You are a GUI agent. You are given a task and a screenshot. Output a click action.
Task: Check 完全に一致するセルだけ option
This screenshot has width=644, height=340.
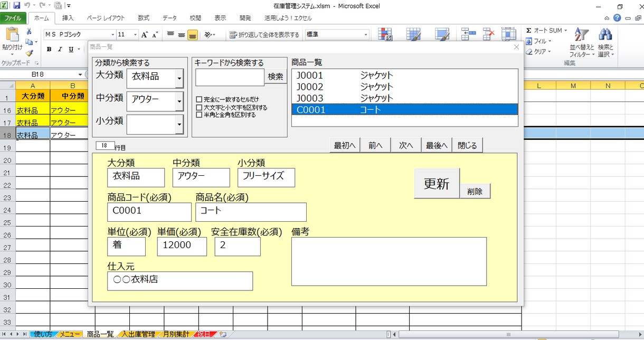[199, 99]
